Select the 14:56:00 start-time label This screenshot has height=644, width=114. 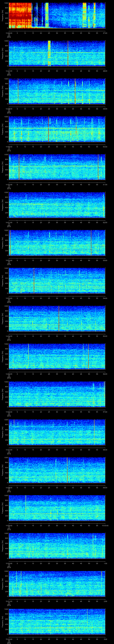click(9, 412)
